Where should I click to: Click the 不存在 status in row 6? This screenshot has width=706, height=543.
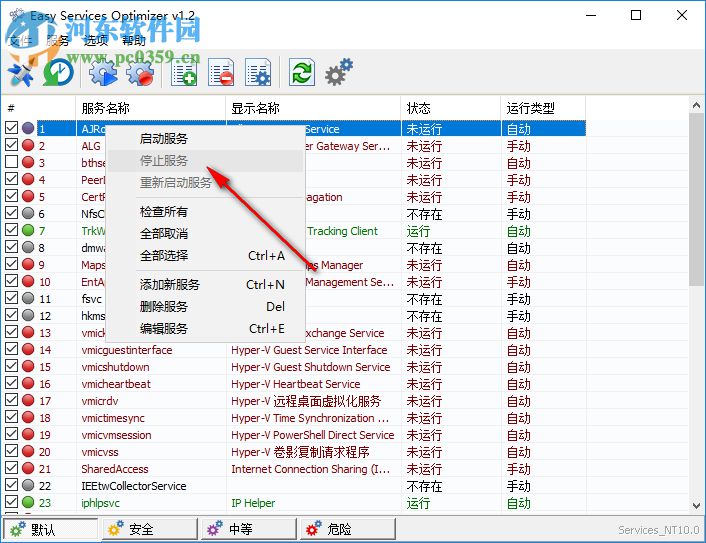[424, 214]
